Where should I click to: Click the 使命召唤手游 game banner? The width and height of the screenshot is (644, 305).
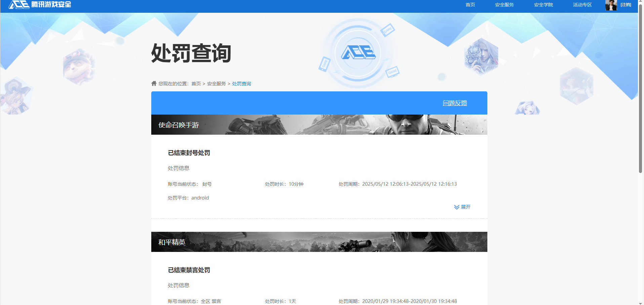coord(319,125)
